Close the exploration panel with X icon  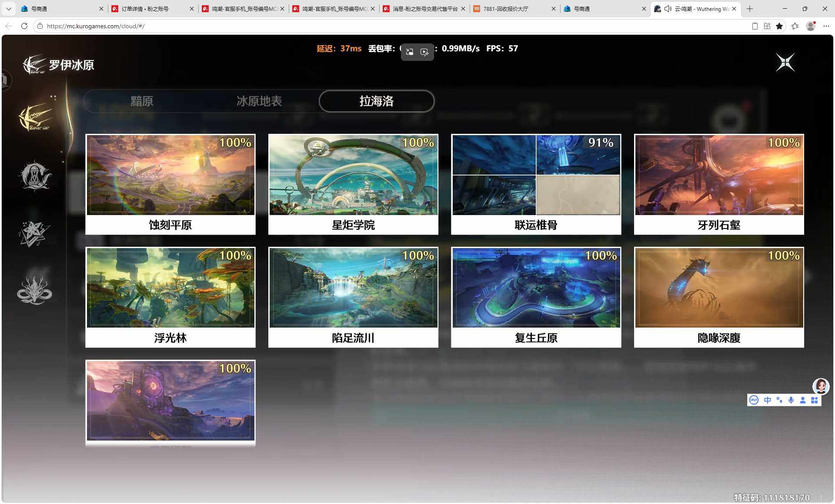(785, 63)
